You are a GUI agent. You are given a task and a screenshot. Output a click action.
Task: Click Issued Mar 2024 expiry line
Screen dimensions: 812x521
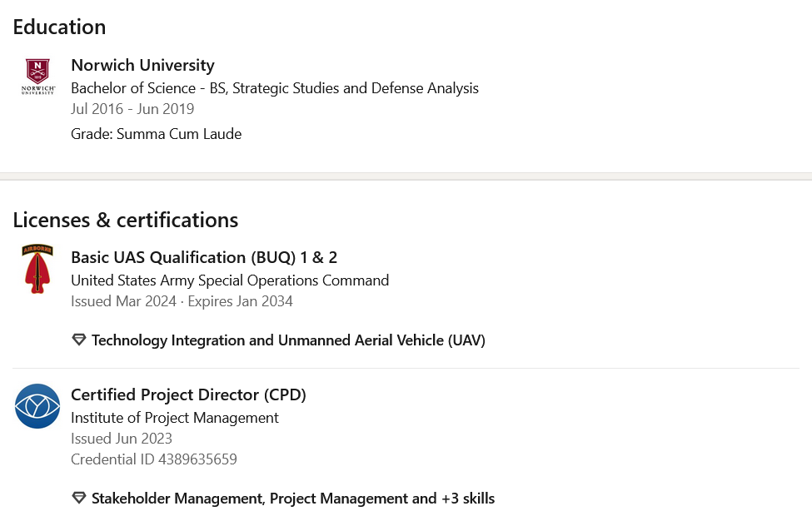click(x=182, y=301)
